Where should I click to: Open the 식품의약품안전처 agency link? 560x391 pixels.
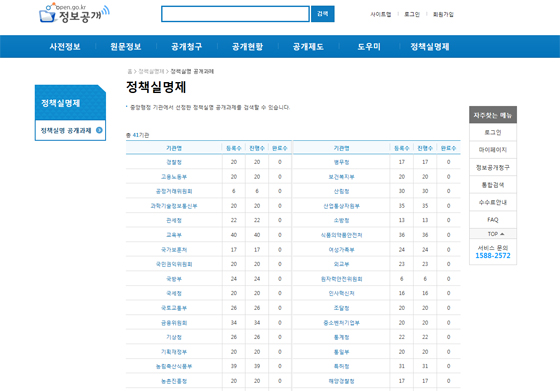point(341,235)
